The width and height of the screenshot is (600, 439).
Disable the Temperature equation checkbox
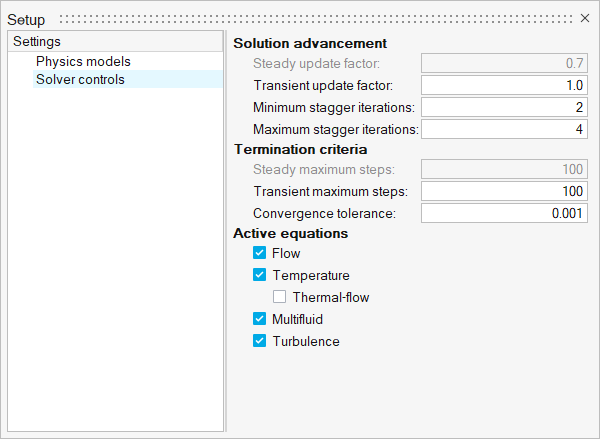point(260,275)
